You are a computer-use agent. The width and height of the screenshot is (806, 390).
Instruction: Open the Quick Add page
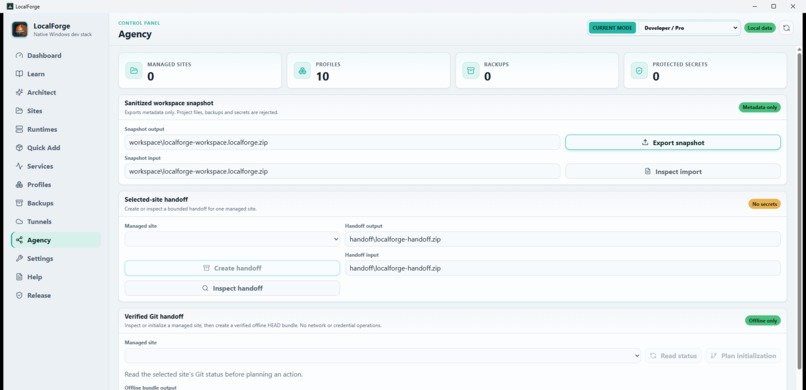point(56,148)
